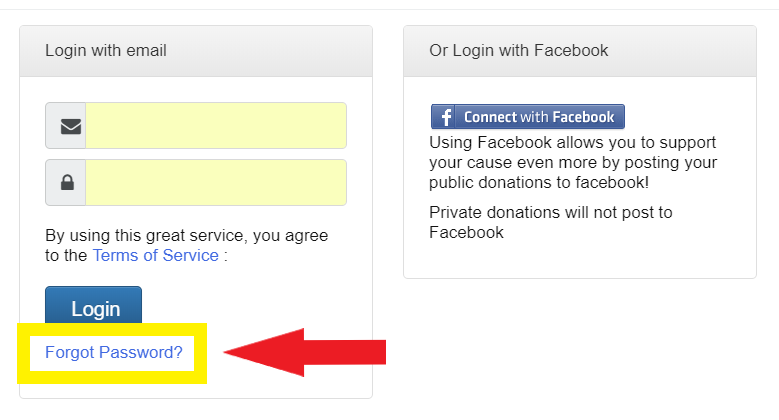This screenshot has height=420, width=779.
Task: Click the "Using Facebook allows you" paragraph
Action: click(x=573, y=162)
